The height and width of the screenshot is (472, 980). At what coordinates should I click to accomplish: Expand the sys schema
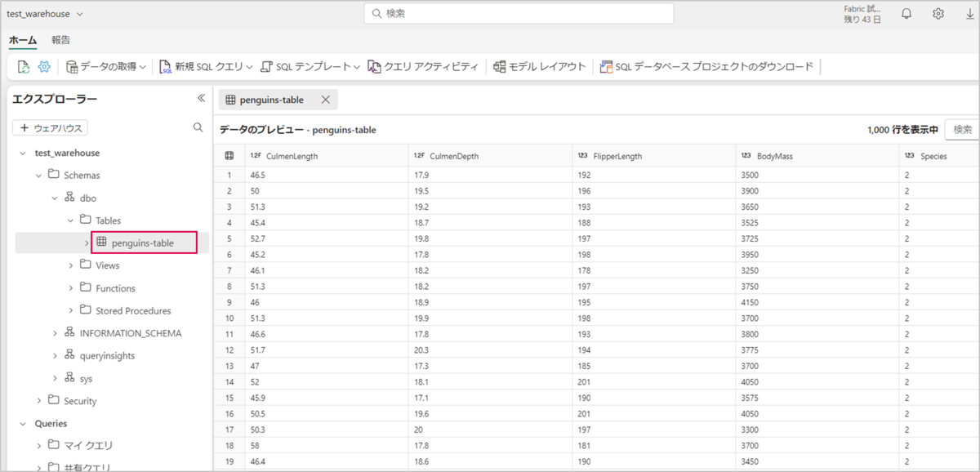coord(55,378)
